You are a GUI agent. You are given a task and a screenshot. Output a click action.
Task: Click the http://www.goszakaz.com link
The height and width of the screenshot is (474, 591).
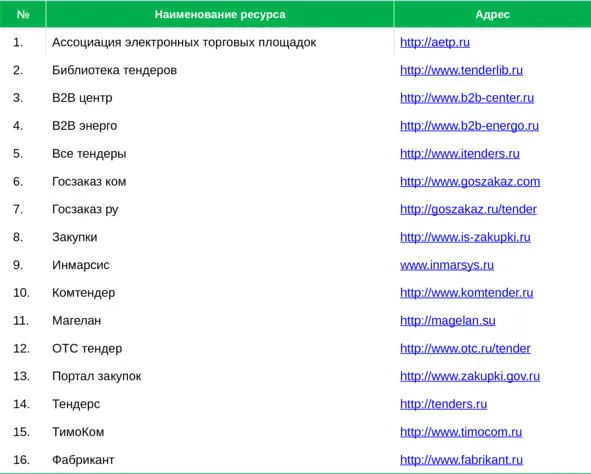click(x=470, y=182)
